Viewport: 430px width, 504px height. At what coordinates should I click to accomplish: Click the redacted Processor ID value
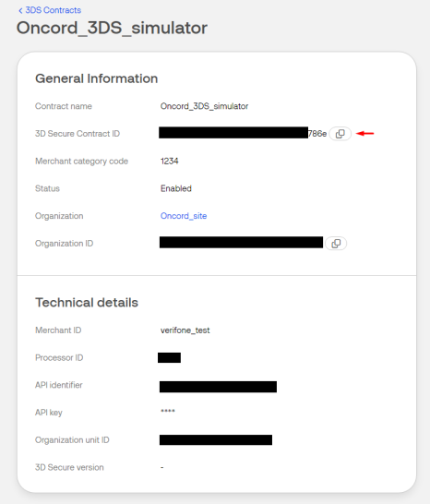coord(169,357)
